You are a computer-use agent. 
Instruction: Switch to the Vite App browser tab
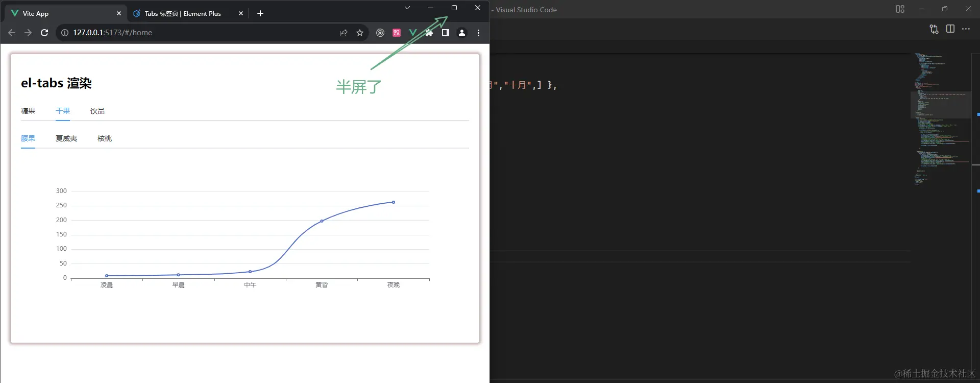[x=65, y=13]
